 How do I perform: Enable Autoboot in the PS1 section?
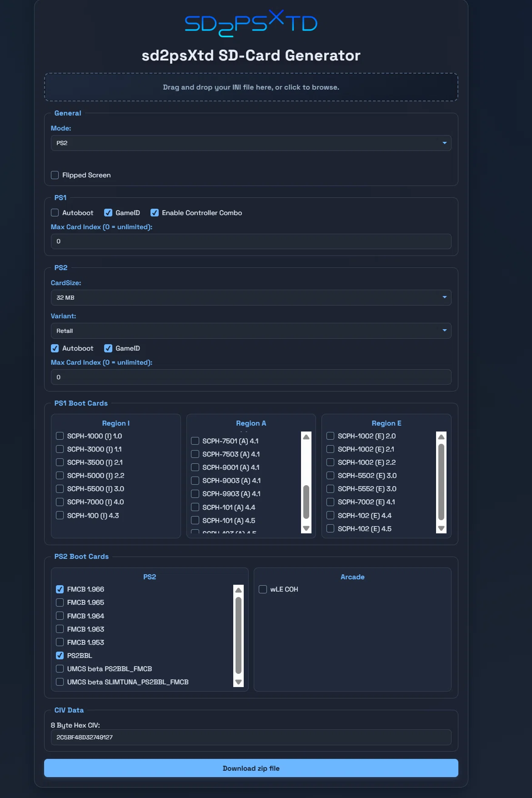55,213
